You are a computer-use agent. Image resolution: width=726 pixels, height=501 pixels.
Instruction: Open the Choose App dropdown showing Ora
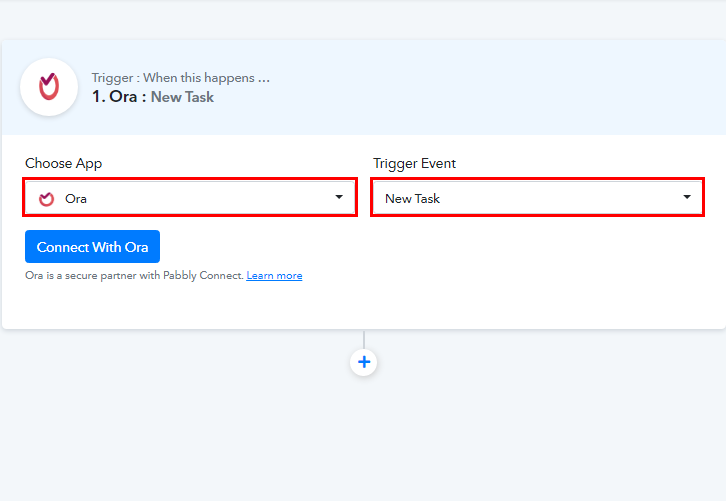coord(190,198)
